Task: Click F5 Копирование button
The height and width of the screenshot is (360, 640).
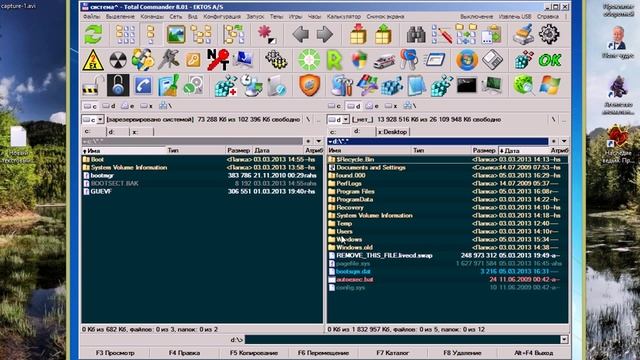Action: coord(254,353)
